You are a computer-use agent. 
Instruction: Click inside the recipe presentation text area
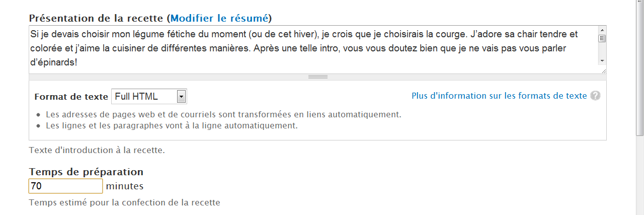click(x=312, y=49)
